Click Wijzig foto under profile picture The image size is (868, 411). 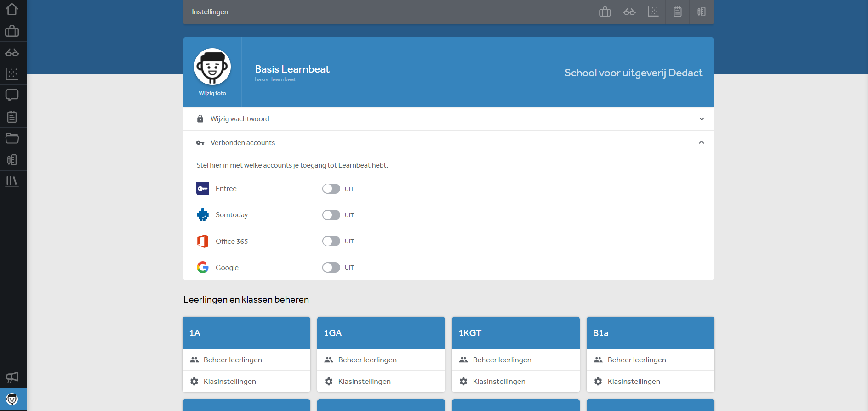point(212,93)
